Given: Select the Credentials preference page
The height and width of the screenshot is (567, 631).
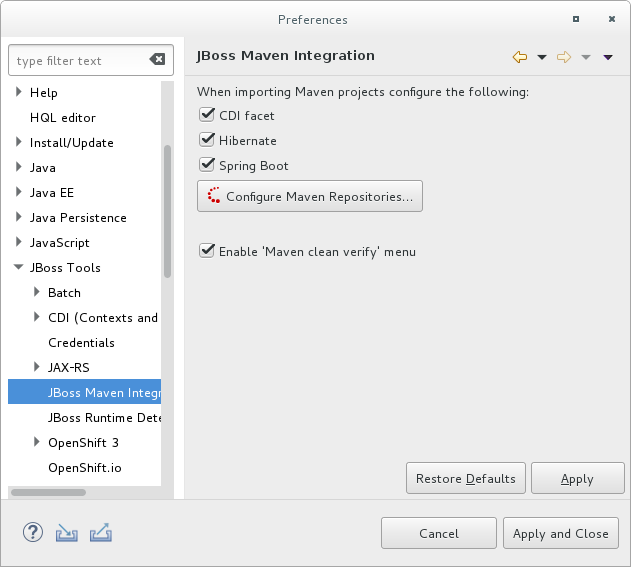Looking at the screenshot, I should (x=81, y=342).
